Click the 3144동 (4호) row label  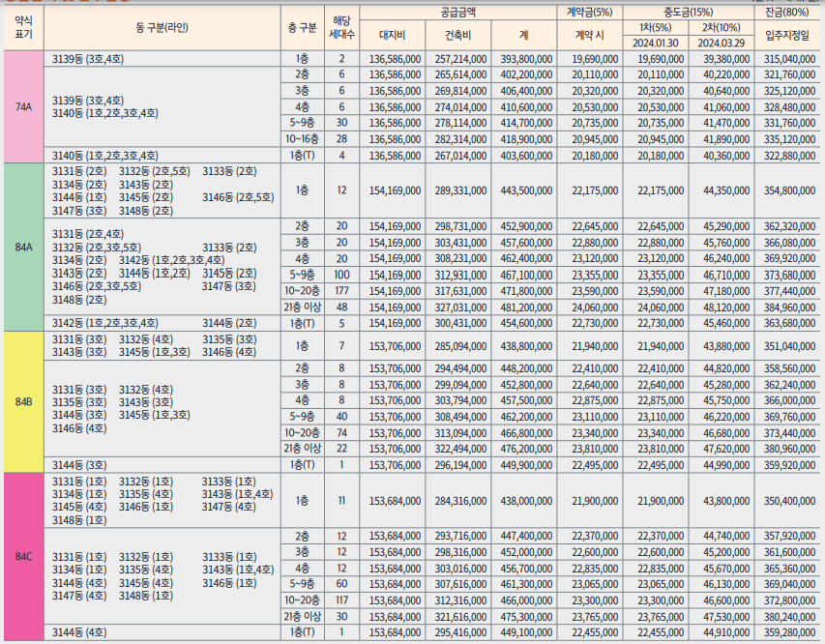click(79, 632)
